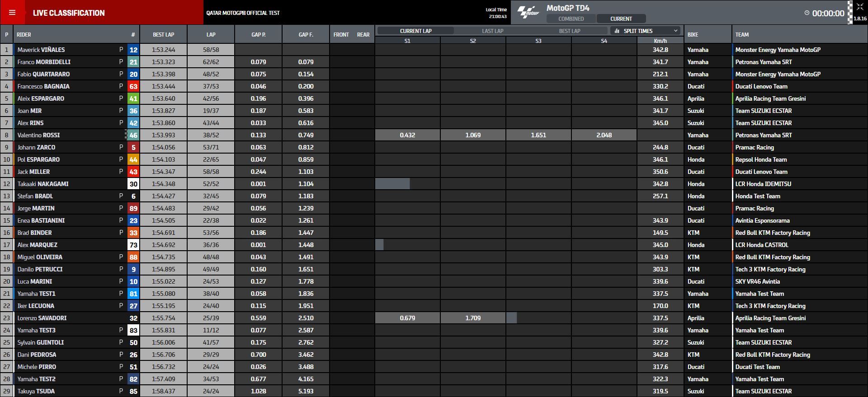The height and width of the screenshot is (397, 868).
Task: Open the hamburger menu
Action: point(12,13)
